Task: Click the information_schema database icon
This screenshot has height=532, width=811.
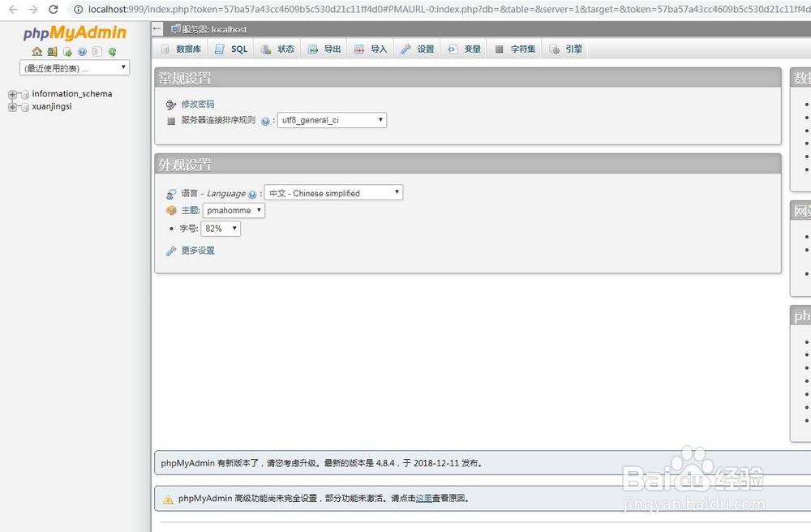Action: [25, 94]
